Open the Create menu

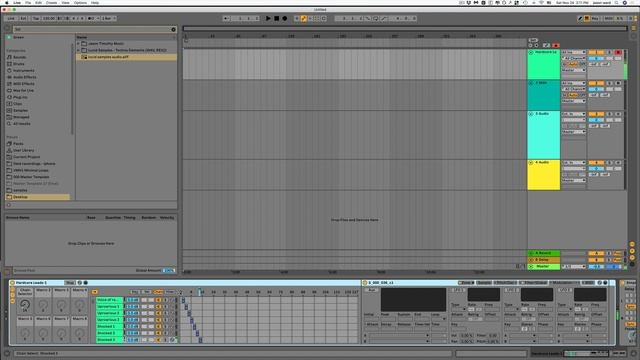tap(51, 2)
